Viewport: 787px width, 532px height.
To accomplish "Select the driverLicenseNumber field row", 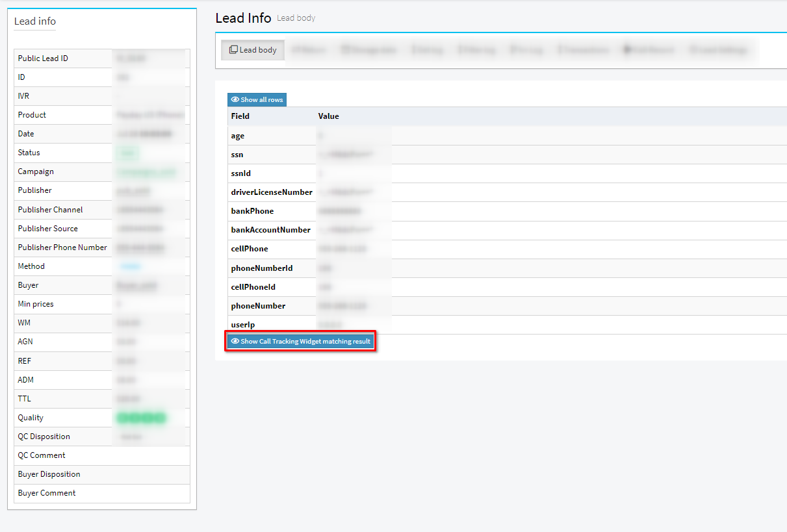I will pyautogui.click(x=272, y=192).
